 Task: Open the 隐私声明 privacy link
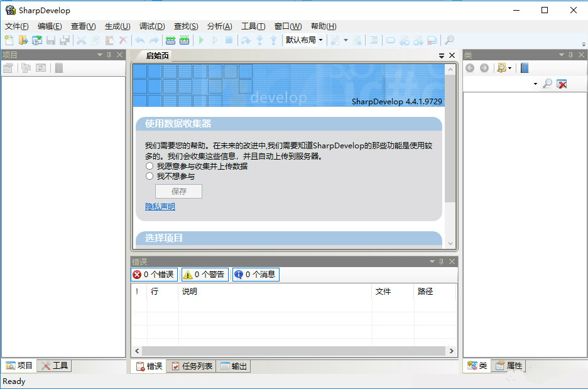[x=160, y=206]
